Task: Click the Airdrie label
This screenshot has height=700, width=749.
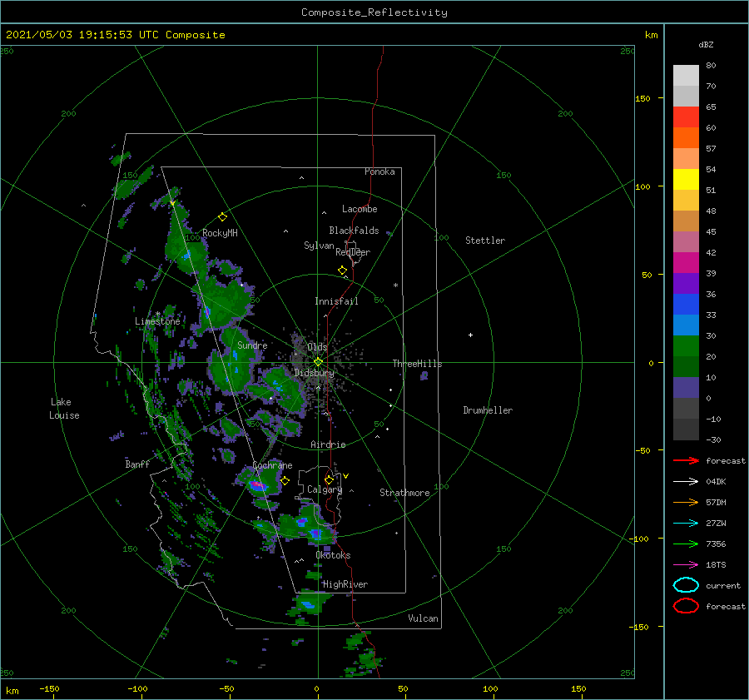Action: pos(328,444)
